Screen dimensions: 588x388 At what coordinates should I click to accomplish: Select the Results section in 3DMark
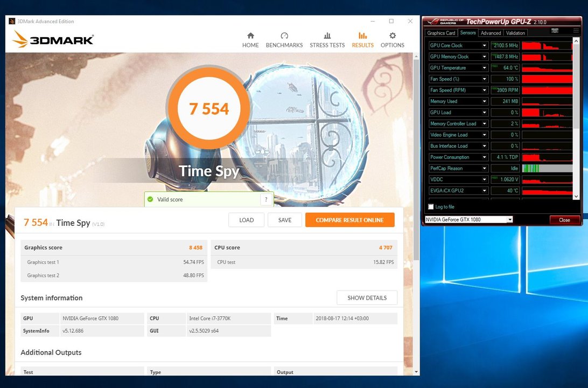click(x=362, y=40)
